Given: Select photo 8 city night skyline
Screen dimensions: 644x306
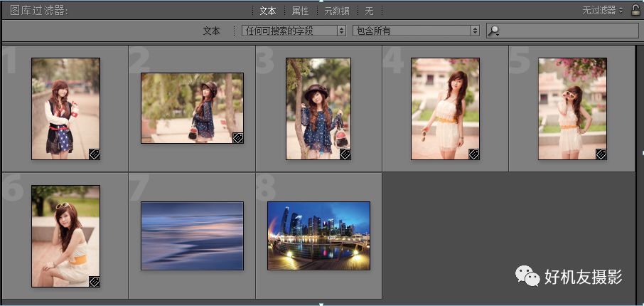Looking at the screenshot, I should pos(318,236).
